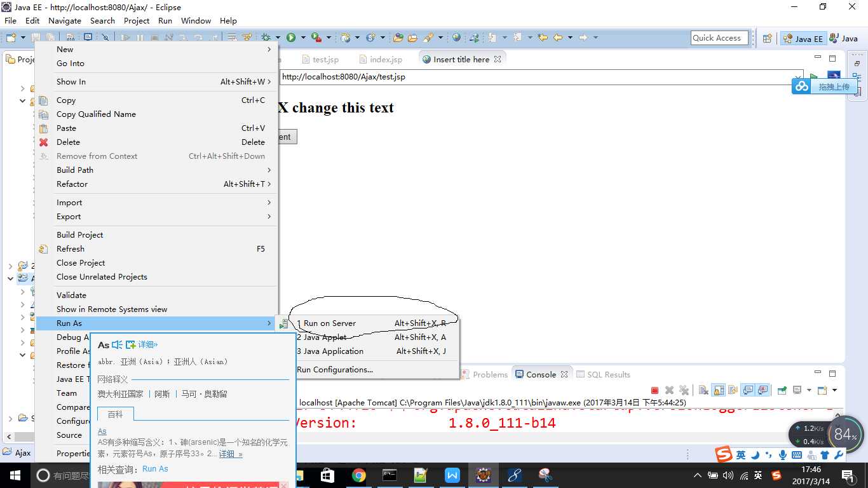Toggle Sogou English/Chinese mode button
Image resolution: width=868 pixels, height=488 pixels.
(741, 456)
